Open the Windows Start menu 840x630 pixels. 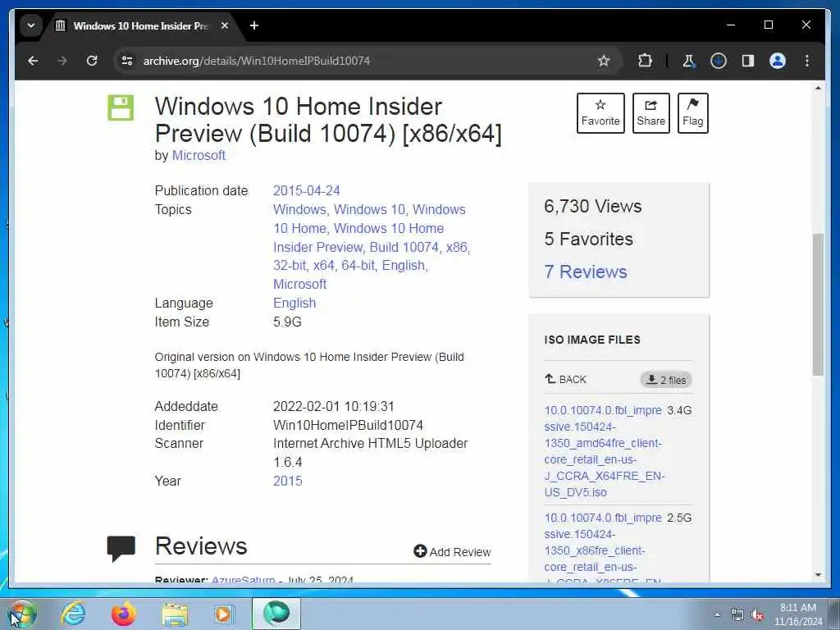(x=21, y=614)
